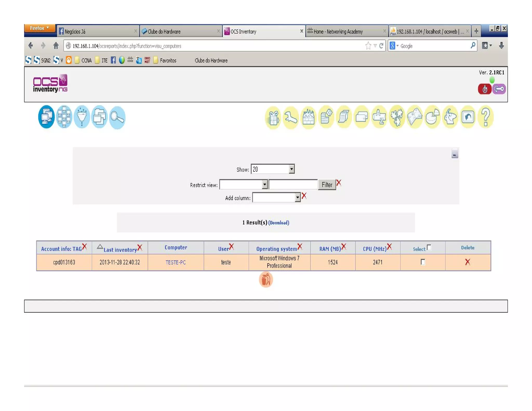The image size is (532, 411).
Task: Click the Restrict view text field
Action: click(293, 184)
